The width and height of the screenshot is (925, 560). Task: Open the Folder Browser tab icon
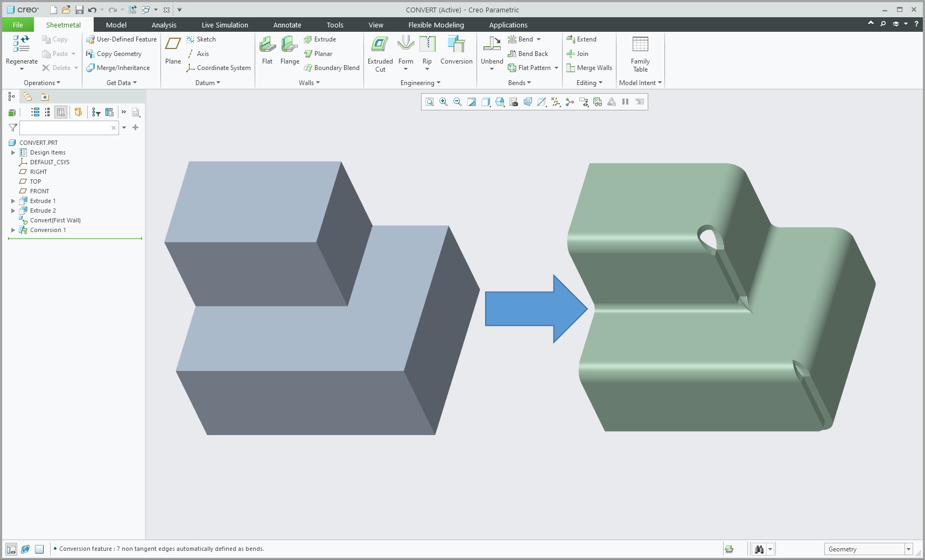point(27,97)
